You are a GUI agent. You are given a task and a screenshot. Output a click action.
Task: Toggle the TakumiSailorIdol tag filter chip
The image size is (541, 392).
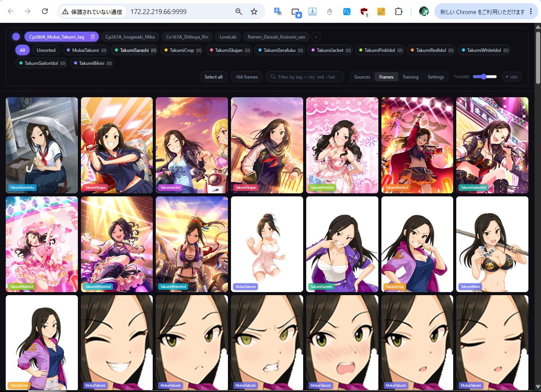(41, 63)
